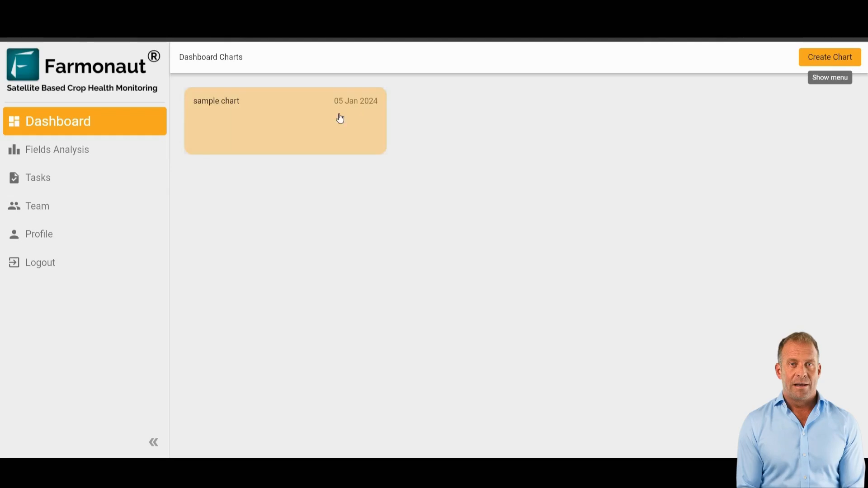The image size is (868, 488).
Task: Open Tasks section icon
Action: tap(14, 178)
